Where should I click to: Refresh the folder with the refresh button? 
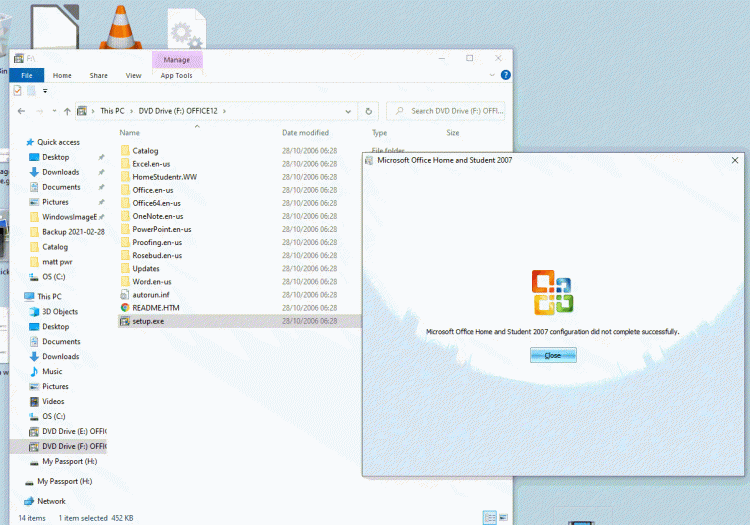point(368,111)
